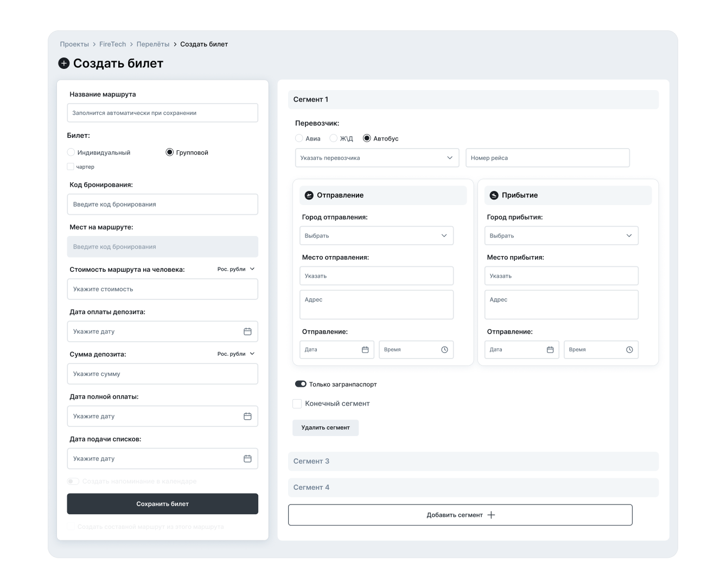The width and height of the screenshot is (727, 588).
Task: Expand the Сегмент 3 section
Action: click(473, 461)
